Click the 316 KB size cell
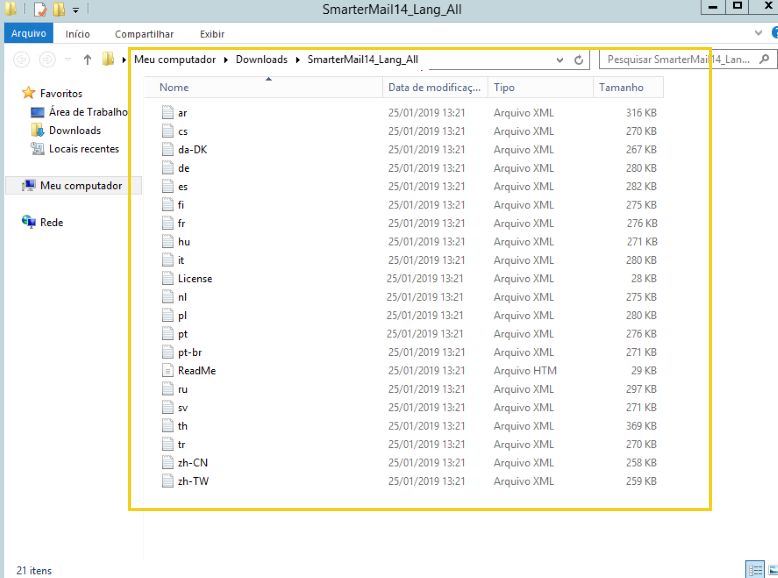 click(x=641, y=113)
